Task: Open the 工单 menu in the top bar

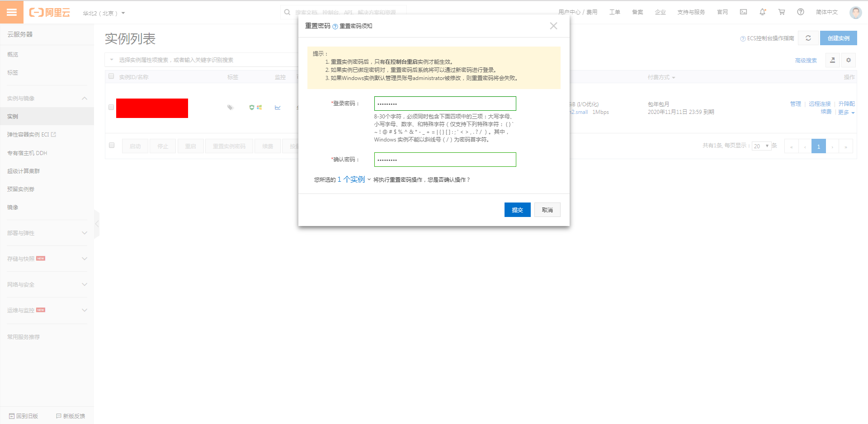Action: pos(615,12)
